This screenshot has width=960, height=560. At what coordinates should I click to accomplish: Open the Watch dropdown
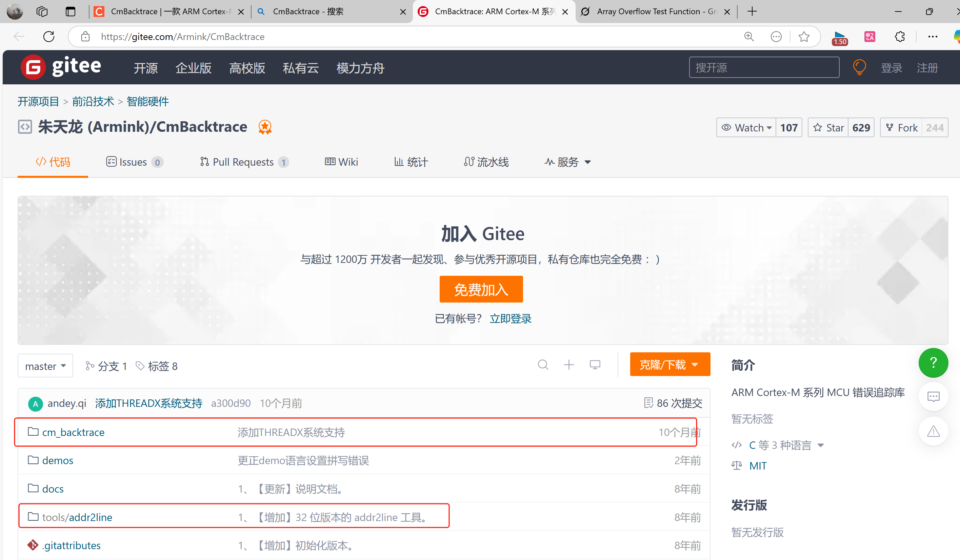746,127
